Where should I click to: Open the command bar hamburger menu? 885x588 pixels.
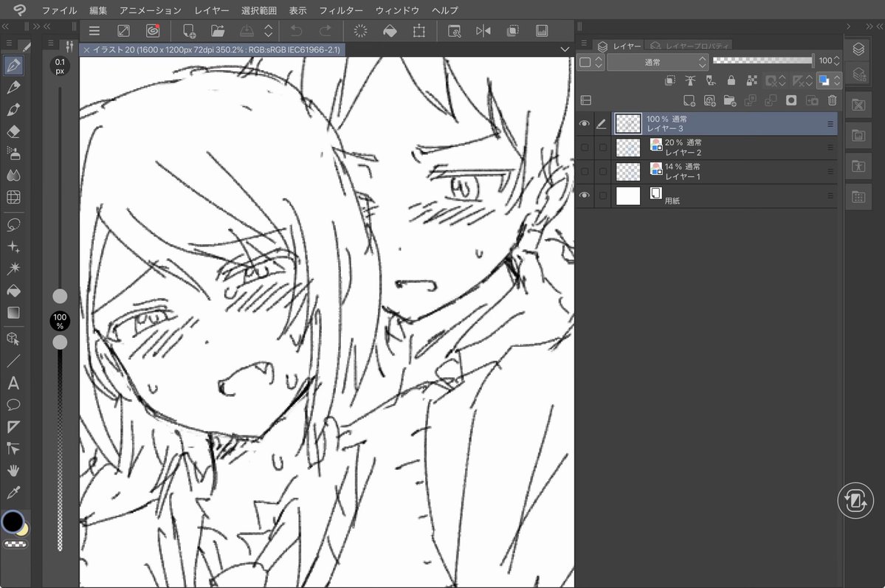(94, 31)
